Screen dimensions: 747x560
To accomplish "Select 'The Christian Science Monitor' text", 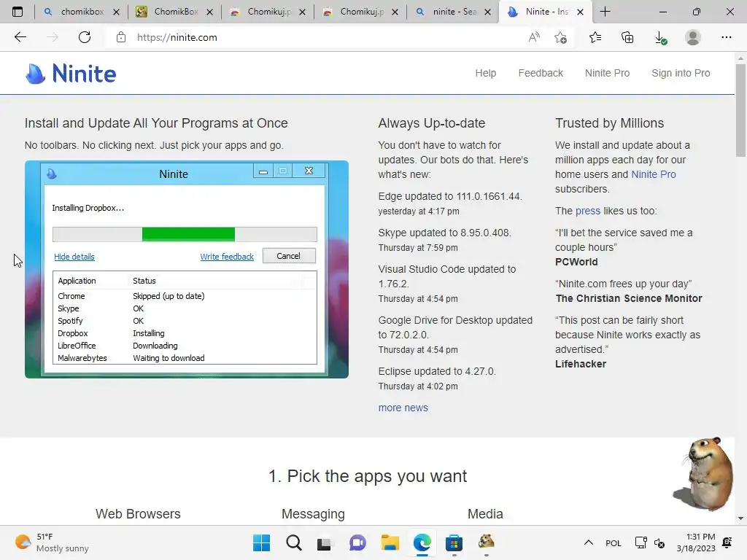I will point(629,298).
